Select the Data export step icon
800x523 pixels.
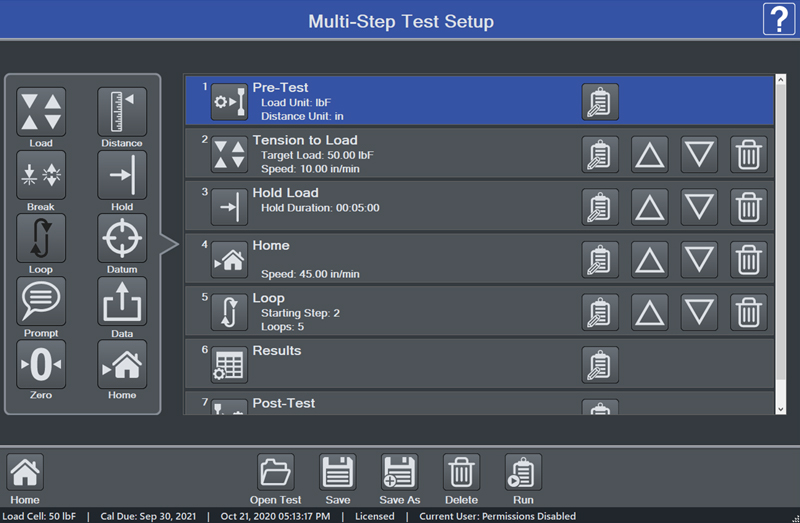pyautogui.click(x=122, y=301)
